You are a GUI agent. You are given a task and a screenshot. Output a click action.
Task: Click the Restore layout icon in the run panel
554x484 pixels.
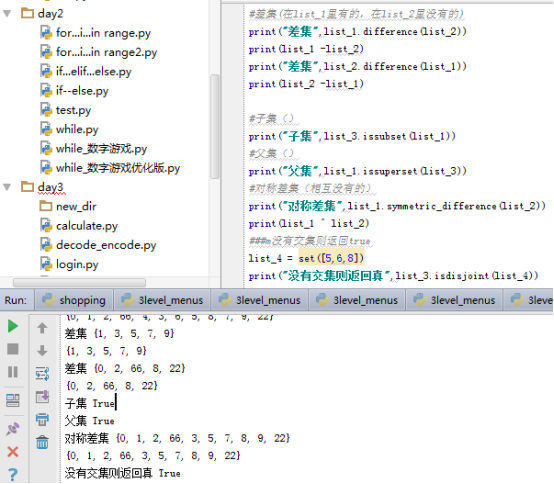click(13, 400)
